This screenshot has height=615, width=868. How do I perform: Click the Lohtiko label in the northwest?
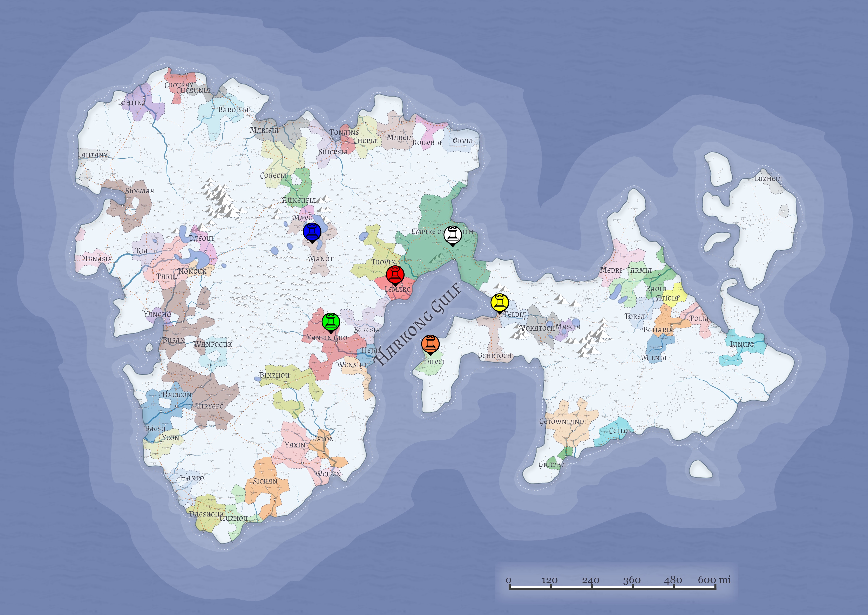tap(131, 103)
